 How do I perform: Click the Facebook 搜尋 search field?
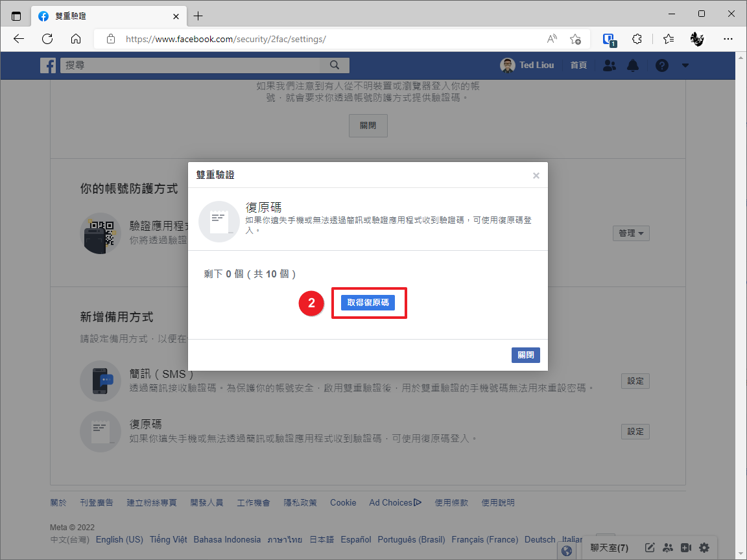(191, 65)
